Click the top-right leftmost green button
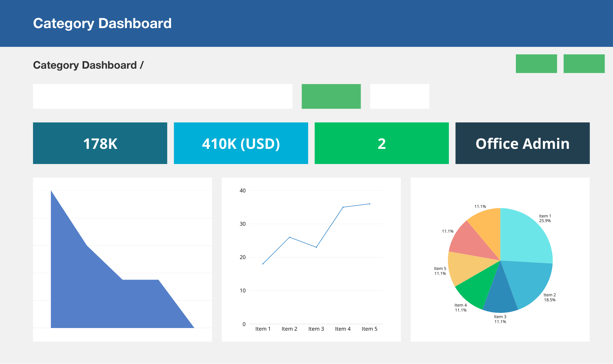The height and width of the screenshot is (364, 613). [x=536, y=64]
